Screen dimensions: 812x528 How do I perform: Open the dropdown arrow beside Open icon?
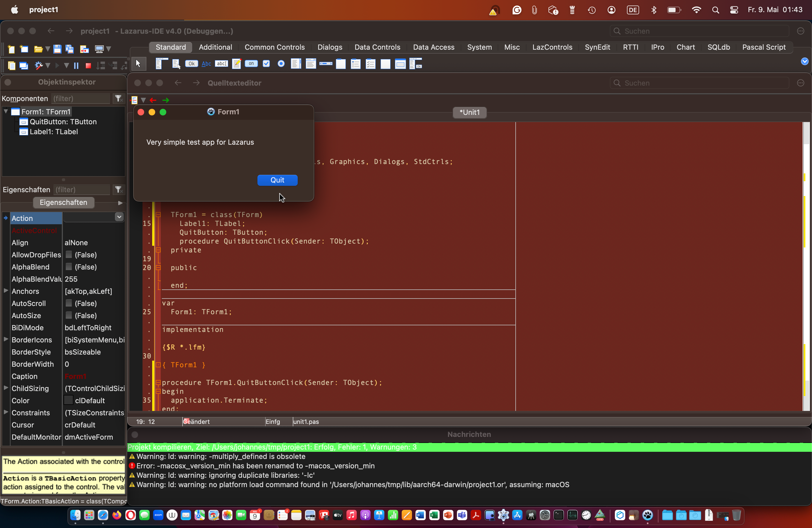[x=48, y=49]
